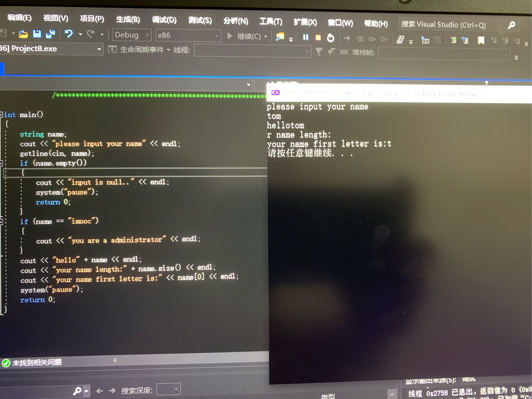Click the clear bookmarks icon

click(516, 41)
